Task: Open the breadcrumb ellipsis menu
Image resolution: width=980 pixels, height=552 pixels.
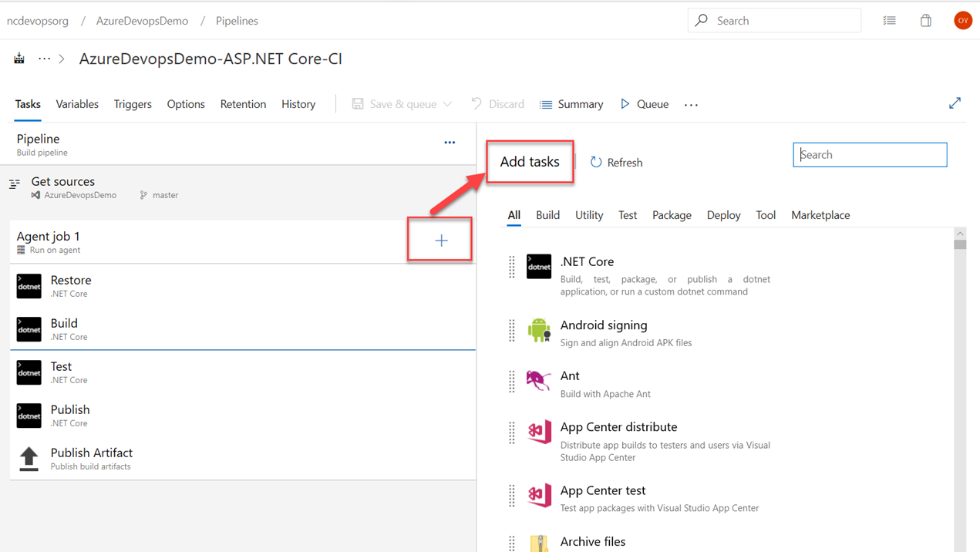Action: tap(45, 59)
